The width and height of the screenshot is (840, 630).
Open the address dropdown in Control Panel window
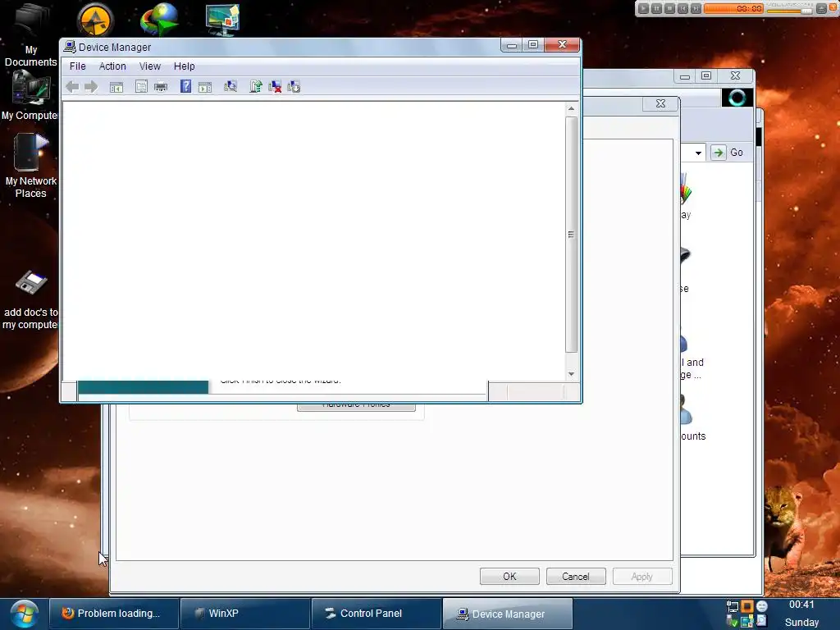(x=698, y=153)
